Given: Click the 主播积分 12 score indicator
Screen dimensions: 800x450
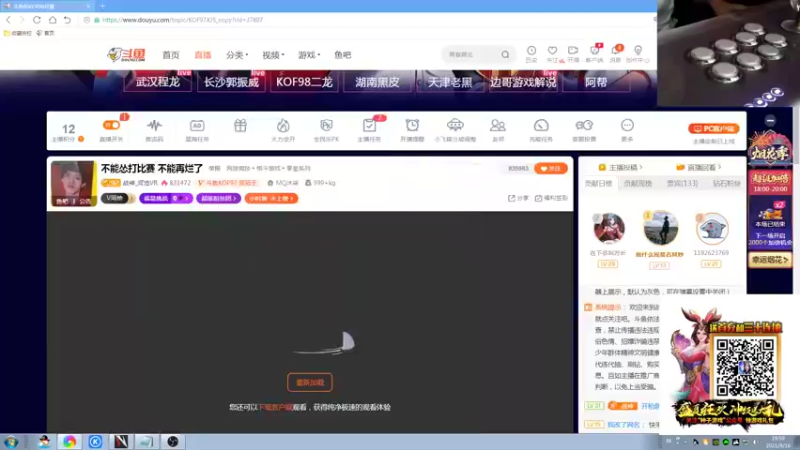Looking at the screenshot, I should (x=68, y=132).
